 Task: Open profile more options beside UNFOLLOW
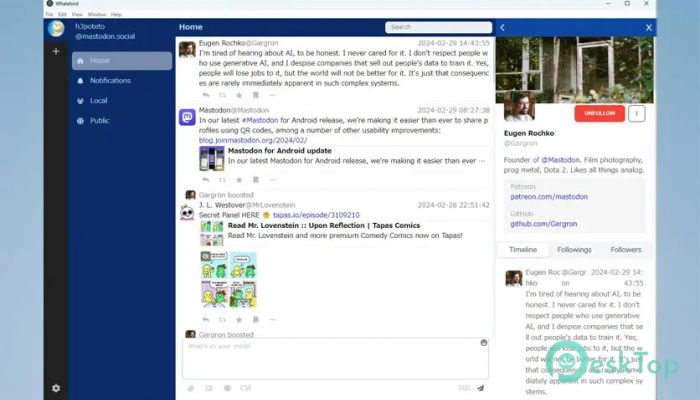(637, 113)
